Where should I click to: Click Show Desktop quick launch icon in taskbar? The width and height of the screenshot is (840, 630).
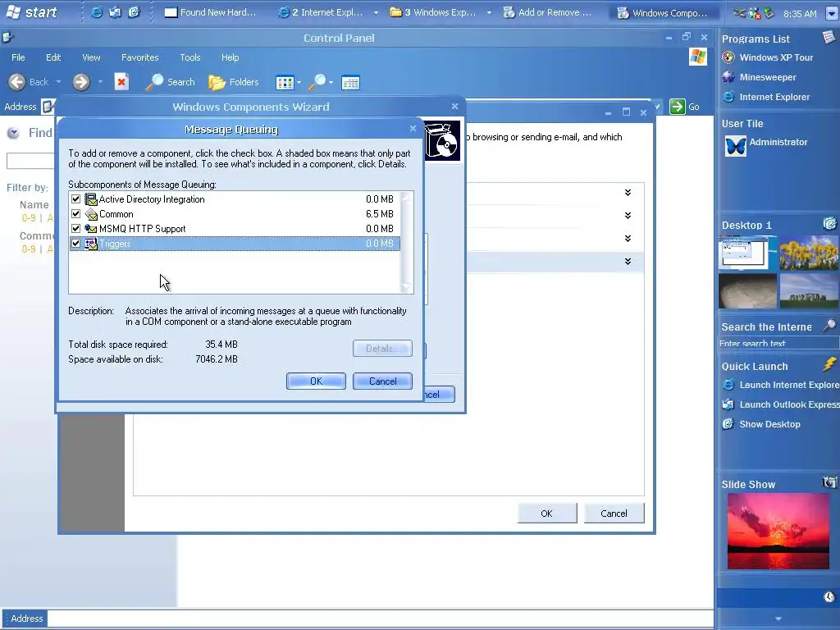[x=134, y=12]
